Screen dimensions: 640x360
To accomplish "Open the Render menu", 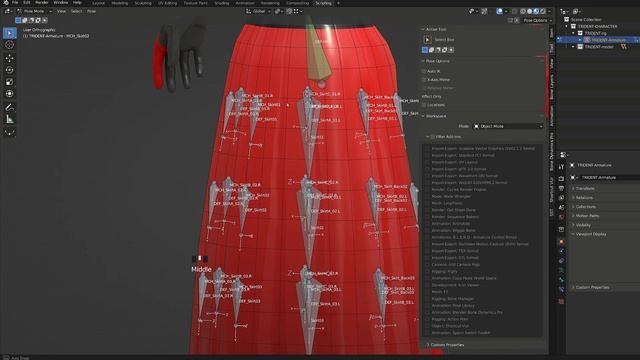I will (x=42, y=2).
